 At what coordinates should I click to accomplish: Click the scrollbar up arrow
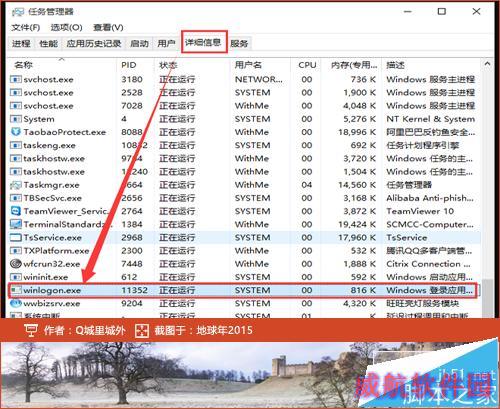(x=487, y=64)
